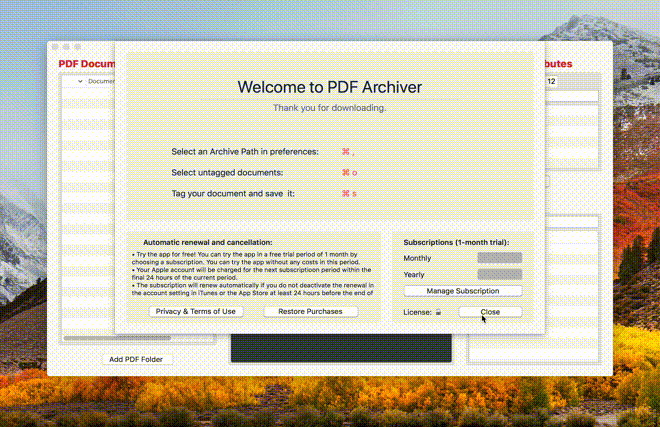Click the dark PDF preview area
The width and height of the screenshot is (660, 427).
coord(341,348)
